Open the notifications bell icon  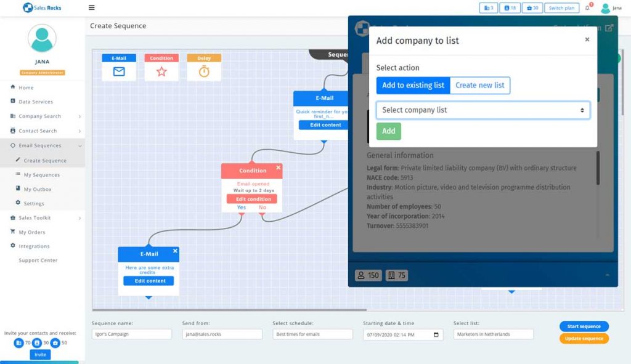587,8
